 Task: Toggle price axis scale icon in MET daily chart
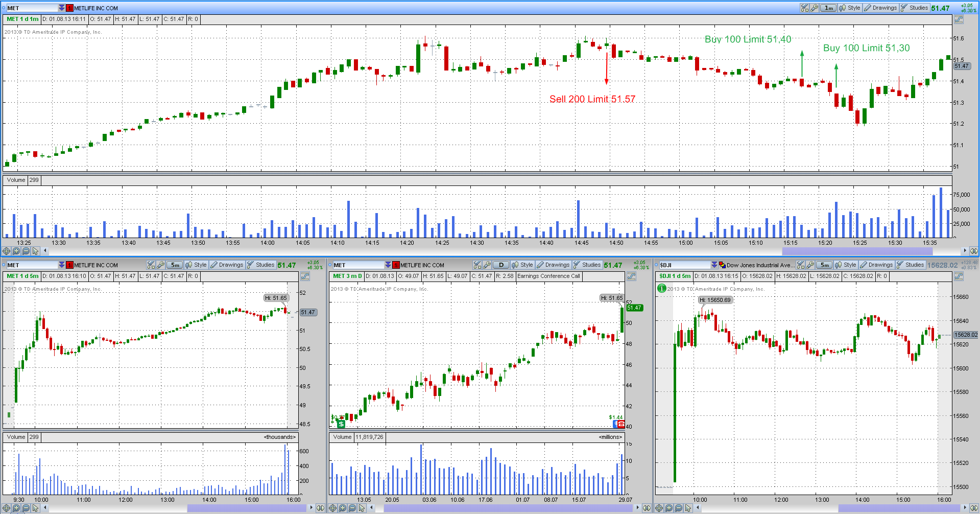pos(631,276)
